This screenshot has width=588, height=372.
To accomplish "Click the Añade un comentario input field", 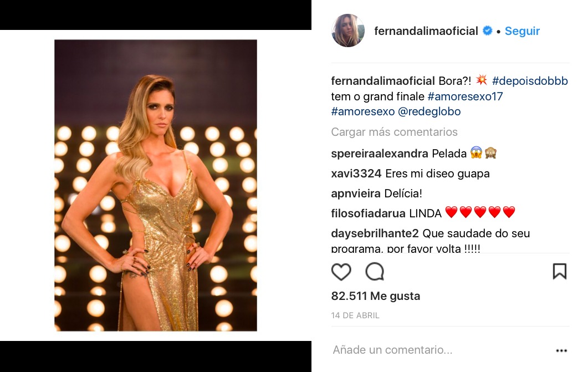I will pos(392,349).
